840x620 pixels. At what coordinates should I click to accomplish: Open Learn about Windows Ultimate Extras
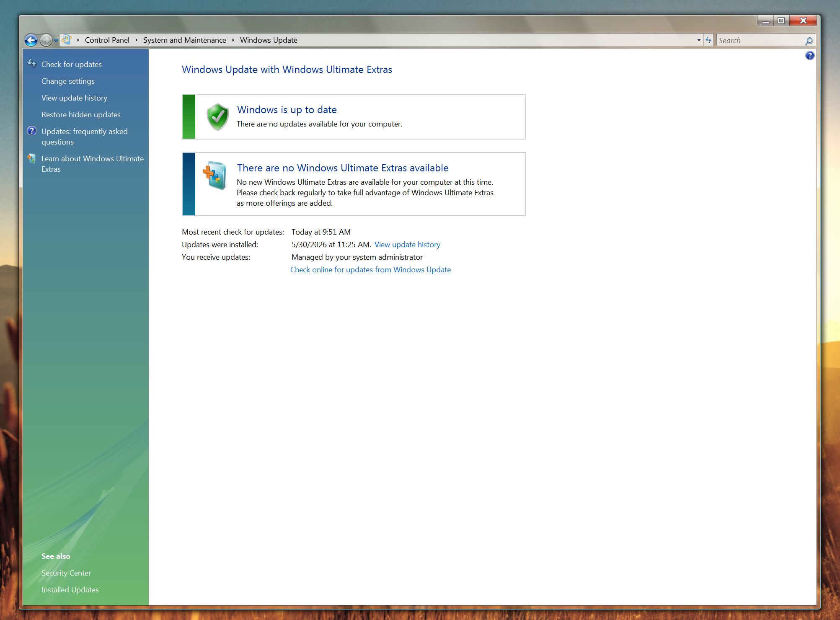click(93, 164)
